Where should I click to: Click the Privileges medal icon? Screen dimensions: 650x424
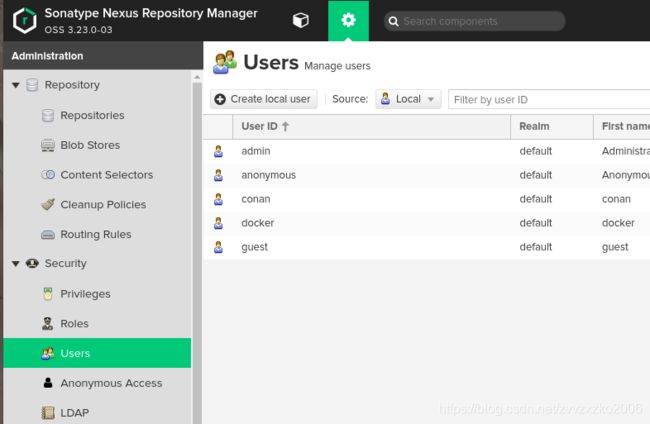(48, 294)
